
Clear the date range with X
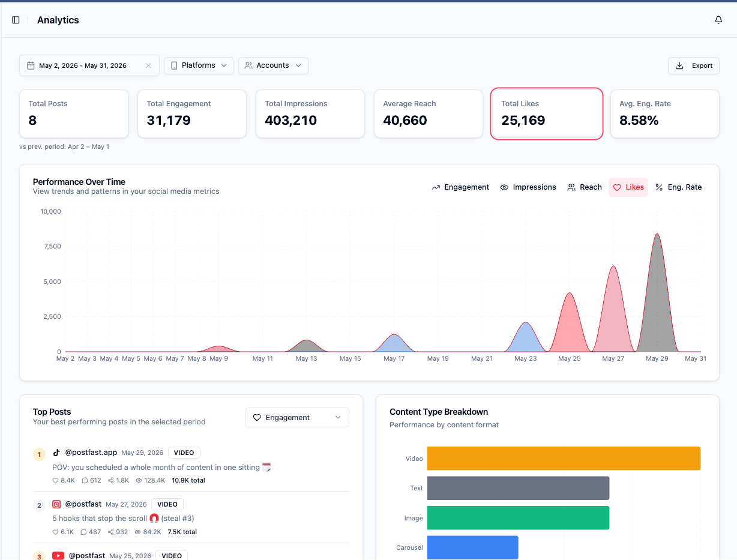(148, 65)
